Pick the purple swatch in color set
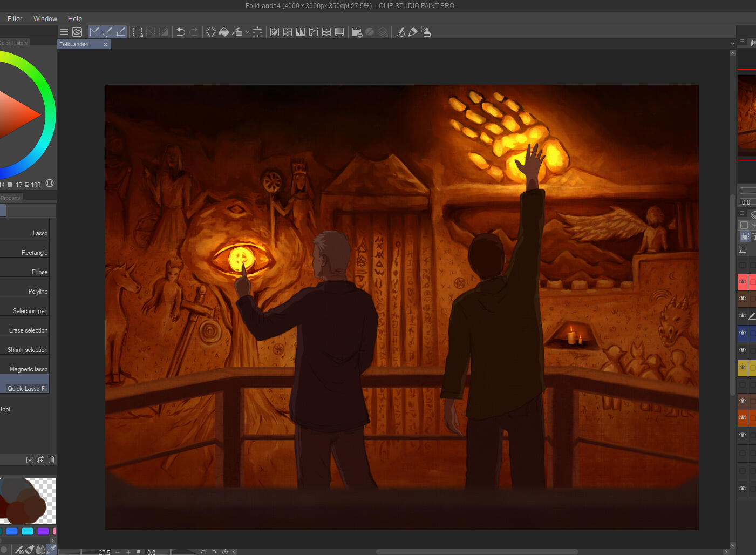The height and width of the screenshot is (555, 756). 43,531
